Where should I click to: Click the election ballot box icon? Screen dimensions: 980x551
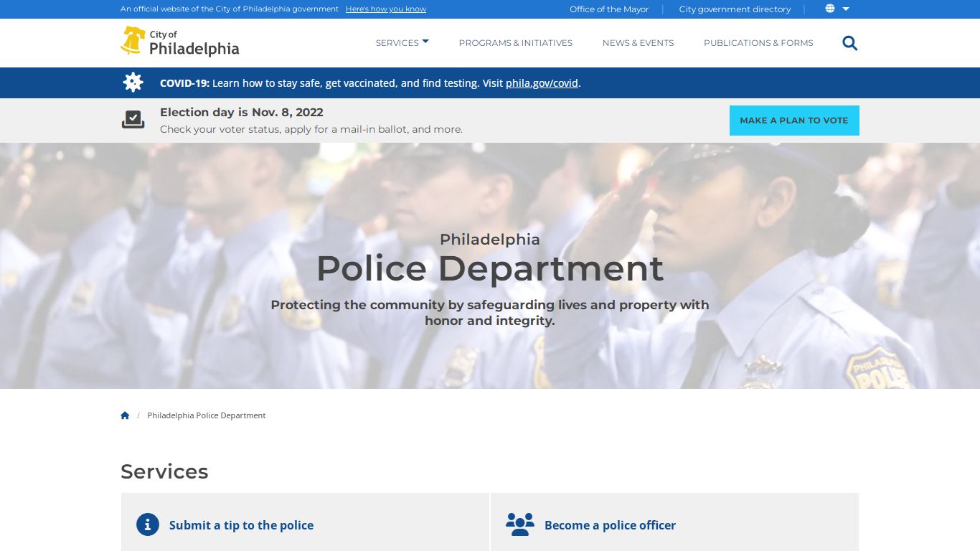coord(133,120)
